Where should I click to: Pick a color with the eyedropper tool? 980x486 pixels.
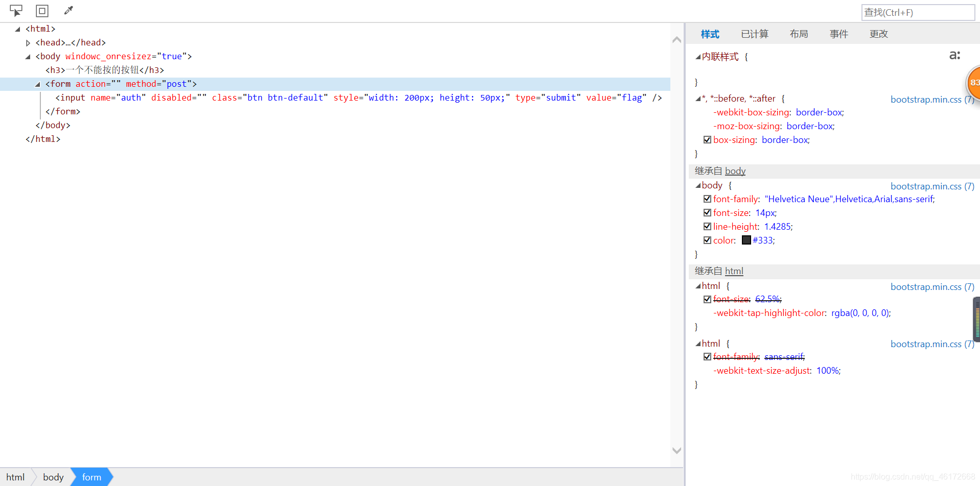(x=68, y=11)
